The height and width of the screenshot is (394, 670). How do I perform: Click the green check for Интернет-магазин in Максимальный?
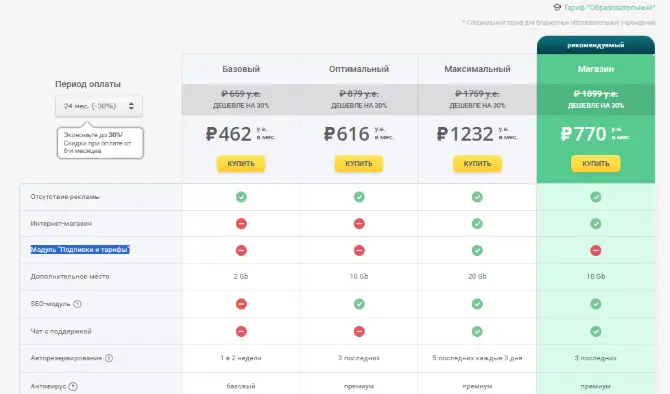477,223
